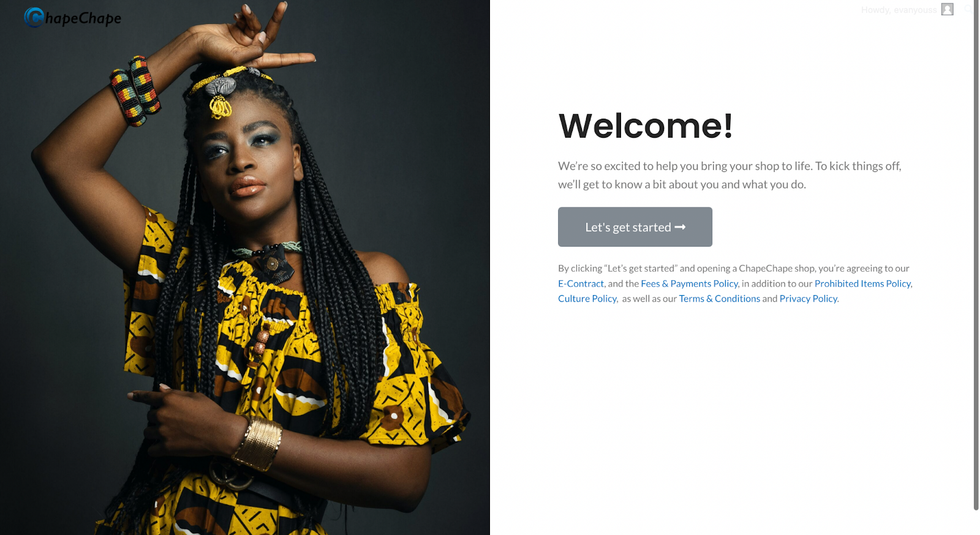
Task: Click the model's gold cuff bracelet in the photo
Action: tap(257, 444)
